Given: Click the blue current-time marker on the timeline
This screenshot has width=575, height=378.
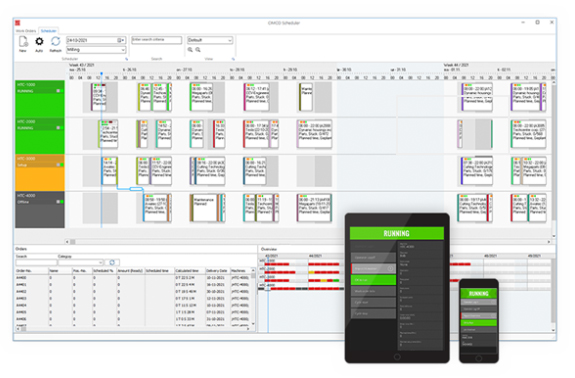Looking at the screenshot, I should (102, 74).
